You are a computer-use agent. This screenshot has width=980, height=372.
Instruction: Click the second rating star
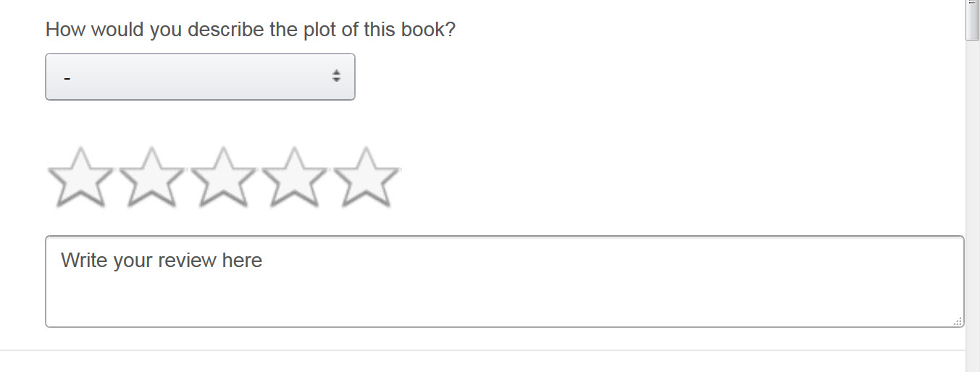152,177
